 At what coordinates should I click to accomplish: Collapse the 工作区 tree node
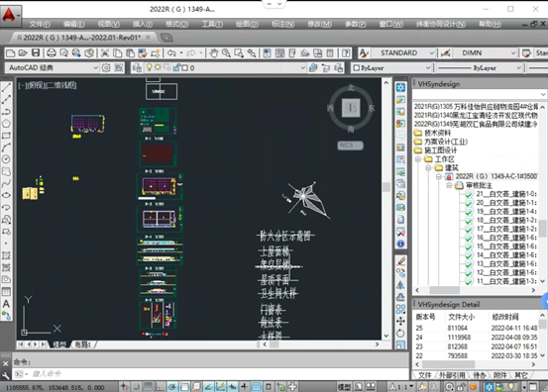click(418, 159)
